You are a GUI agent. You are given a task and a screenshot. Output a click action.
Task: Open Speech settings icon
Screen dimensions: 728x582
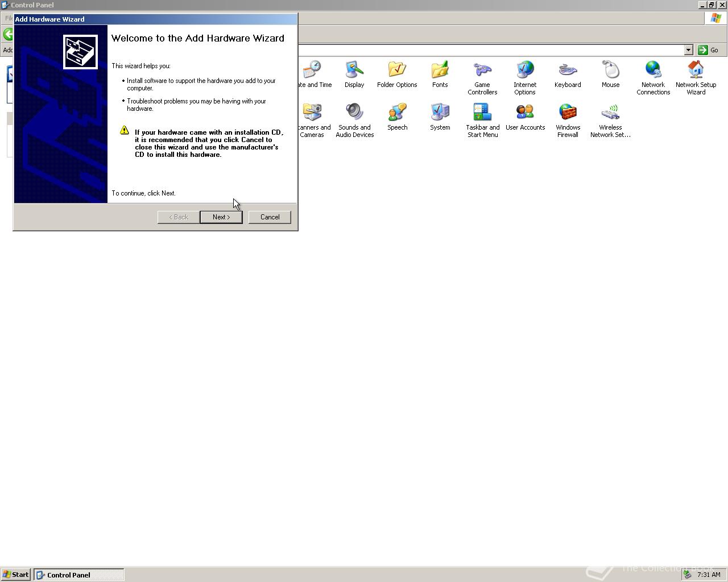(x=397, y=113)
